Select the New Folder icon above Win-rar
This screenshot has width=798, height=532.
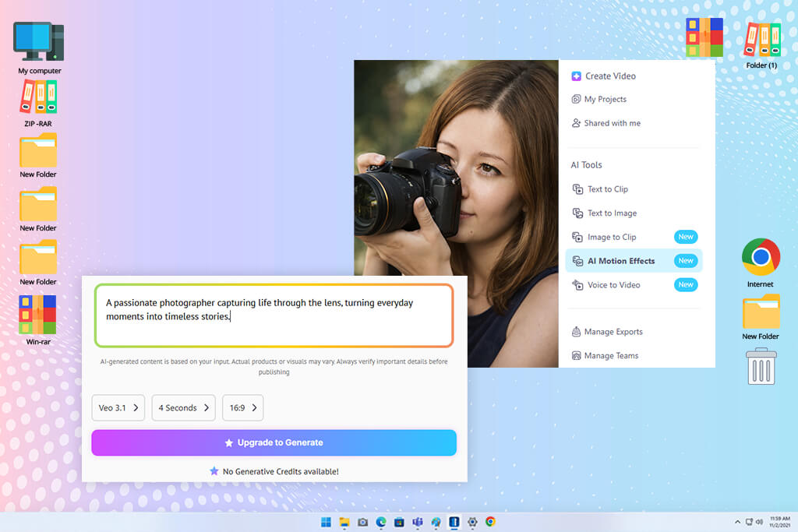(38, 263)
